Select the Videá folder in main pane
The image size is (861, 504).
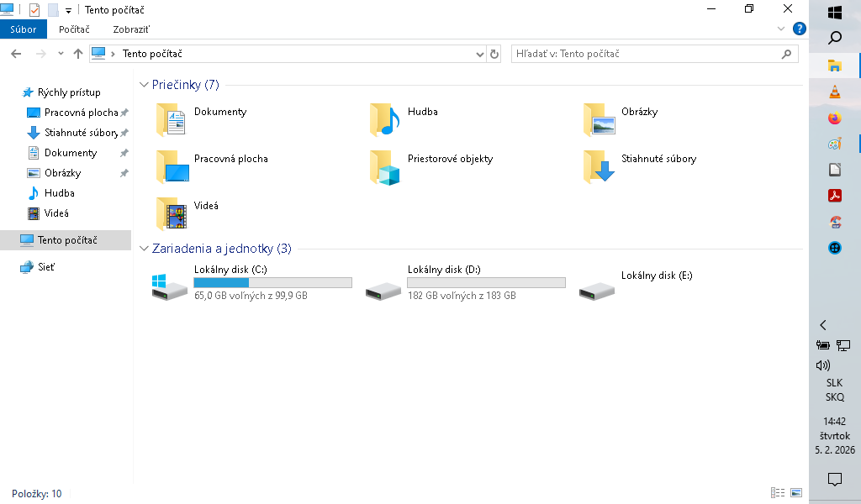click(x=171, y=214)
